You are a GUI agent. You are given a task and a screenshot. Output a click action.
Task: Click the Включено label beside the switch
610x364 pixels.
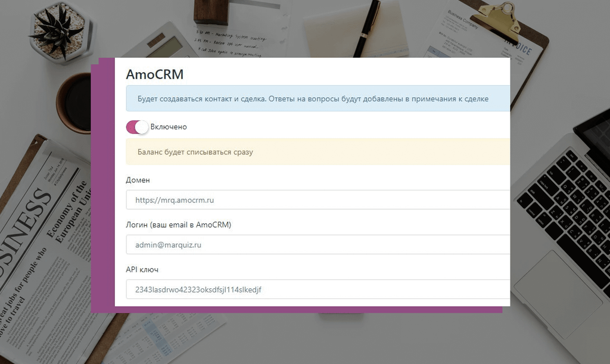(169, 127)
